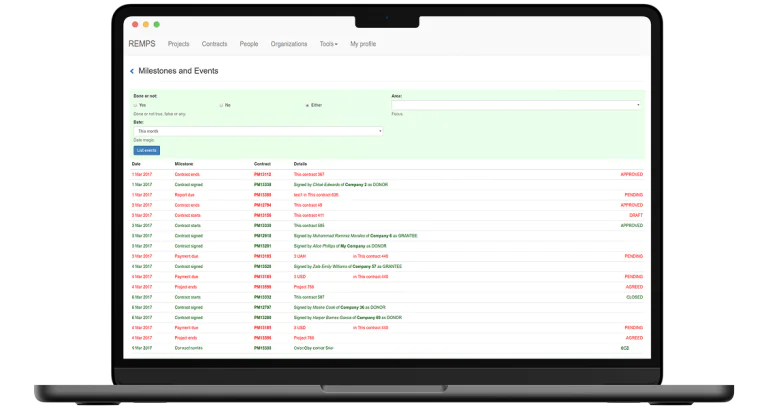Click Chloé Edwards signer name
768x409 pixels.
pos(328,185)
